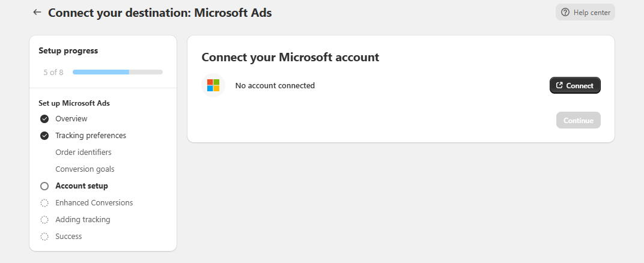The width and height of the screenshot is (644, 263).
Task: Click the Enhanced Conversions dashed circle icon
Action: (44, 203)
